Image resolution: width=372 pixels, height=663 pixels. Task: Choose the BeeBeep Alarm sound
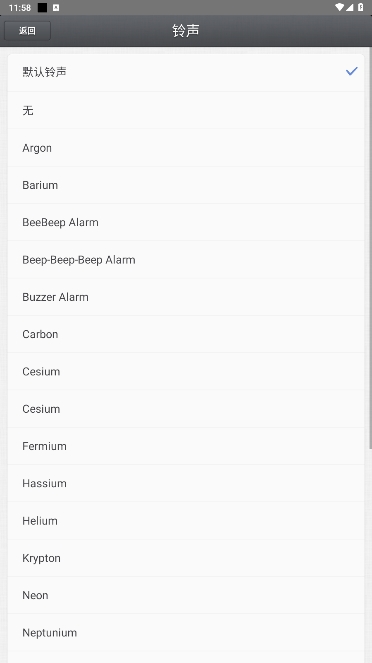(x=186, y=222)
